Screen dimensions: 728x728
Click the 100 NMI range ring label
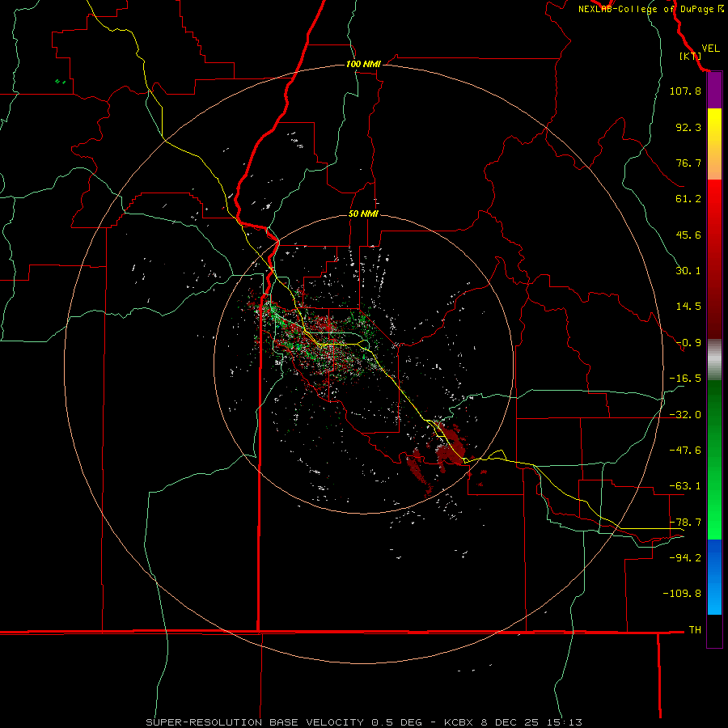[x=363, y=64]
